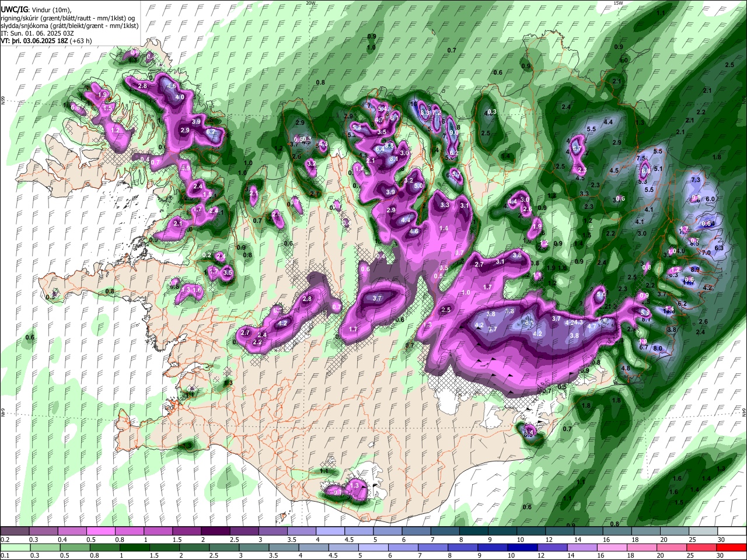Click the '7.3' precipitation value on the map
Screen dimensions: 747x560
[695, 180]
